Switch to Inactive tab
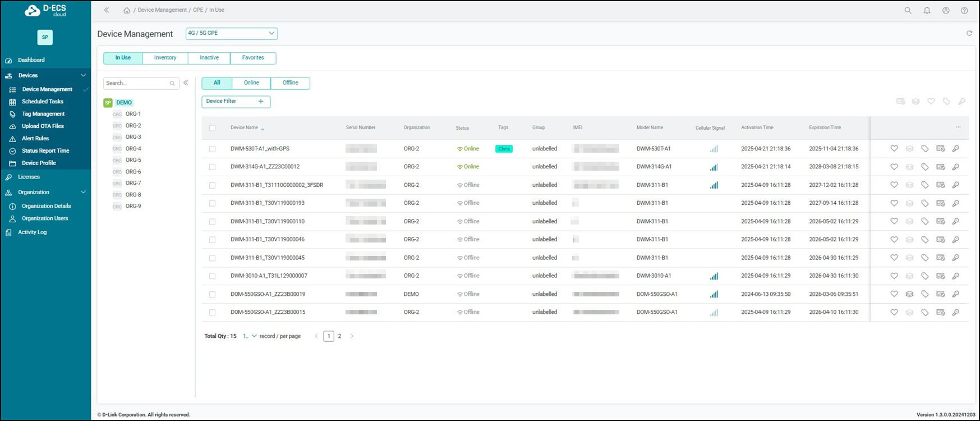 209,58
